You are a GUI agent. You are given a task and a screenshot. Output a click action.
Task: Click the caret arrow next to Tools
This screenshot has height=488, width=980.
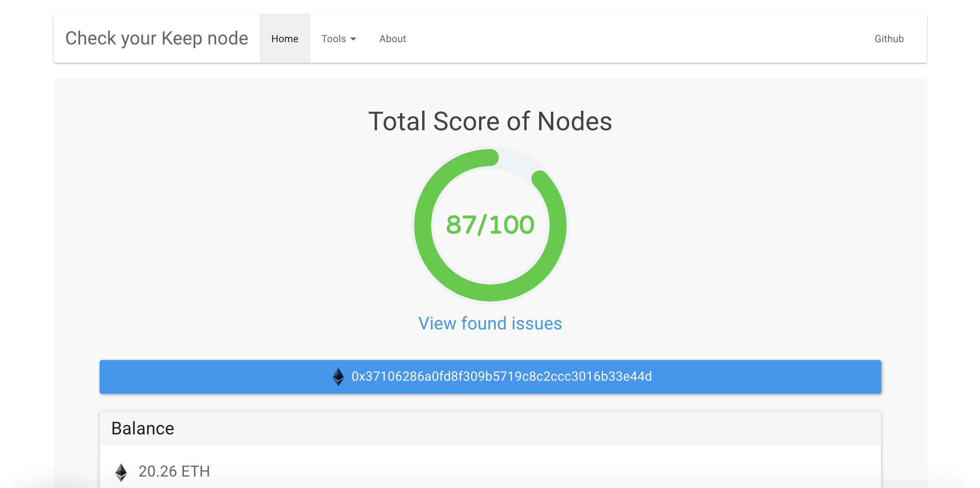click(353, 39)
